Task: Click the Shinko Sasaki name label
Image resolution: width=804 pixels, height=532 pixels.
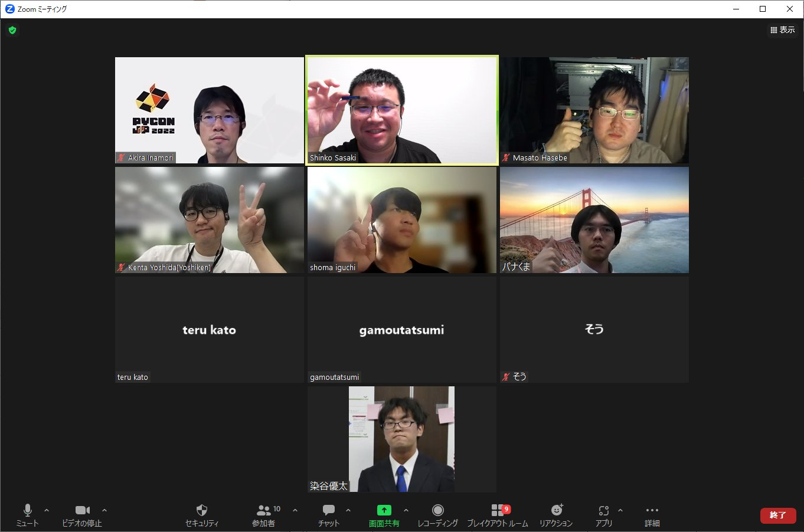Action: [333, 157]
